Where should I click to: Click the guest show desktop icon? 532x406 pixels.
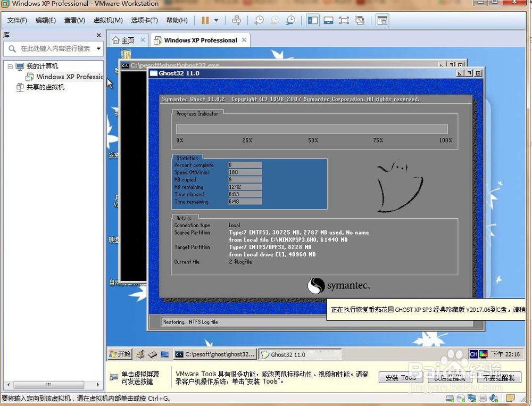(x=165, y=354)
